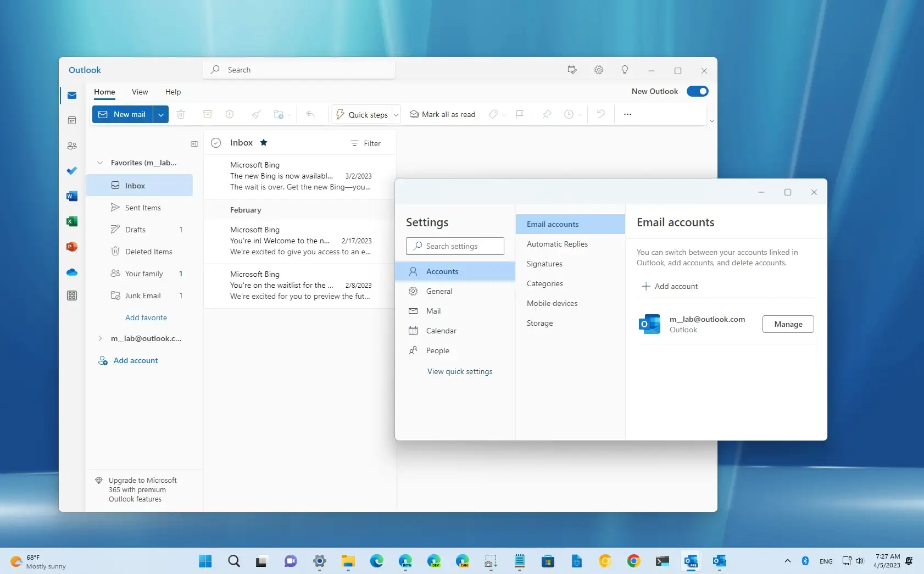Switch to the View ribbon tab
This screenshot has height=574, width=924.
pyautogui.click(x=140, y=92)
